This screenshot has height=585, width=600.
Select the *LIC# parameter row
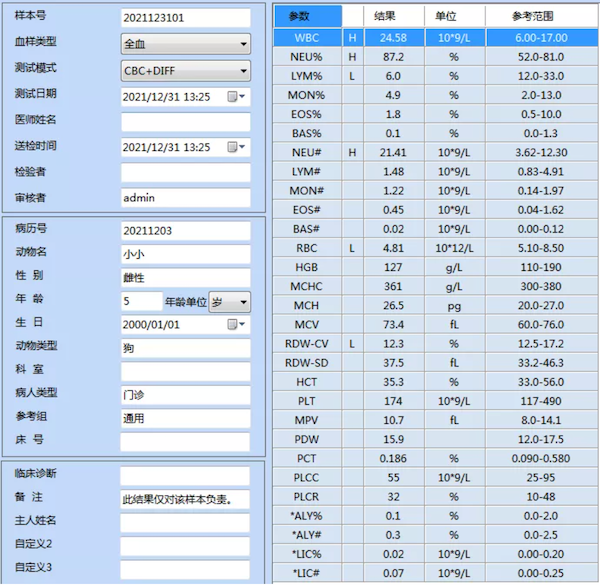pyautogui.click(x=435, y=574)
